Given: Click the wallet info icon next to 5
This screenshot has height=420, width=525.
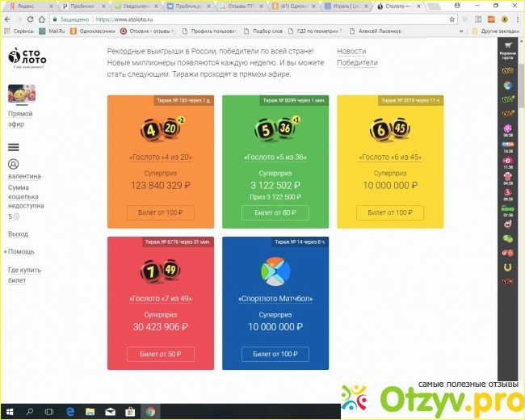Looking at the screenshot, I should click(16, 216).
